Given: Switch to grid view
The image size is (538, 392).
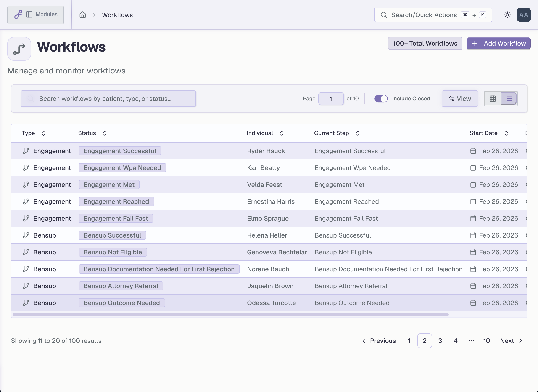Looking at the screenshot, I should [x=493, y=99].
